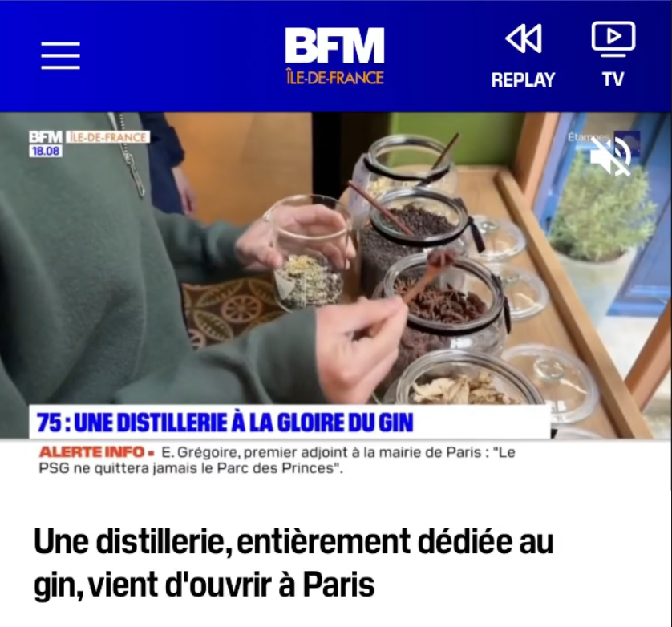Open the live TV screen icon
672x627 pixels.
[613, 38]
